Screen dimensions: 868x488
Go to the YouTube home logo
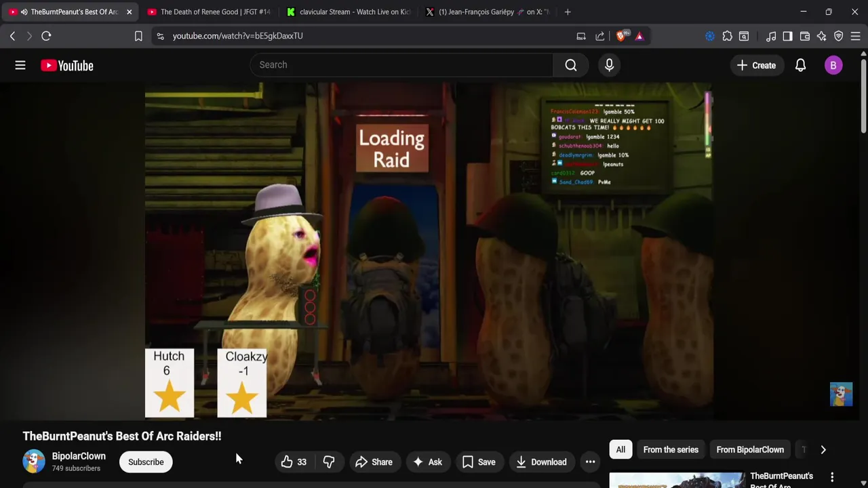pyautogui.click(x=66, y=65)
